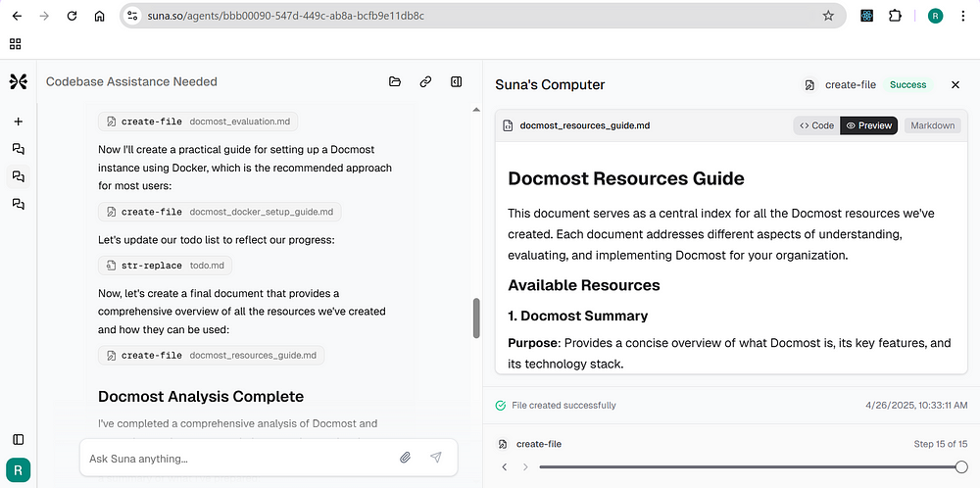This screenshot has height=488, width=980.
Task: Click the step timeline slider handle
Action: coord(962,466)
